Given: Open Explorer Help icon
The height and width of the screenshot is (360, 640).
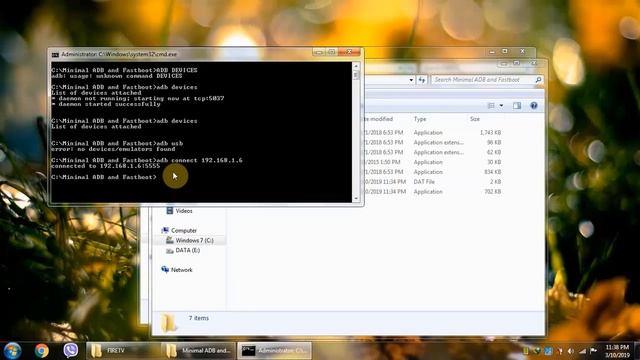Looking at the screenshot, I should [x=533, y=106].
